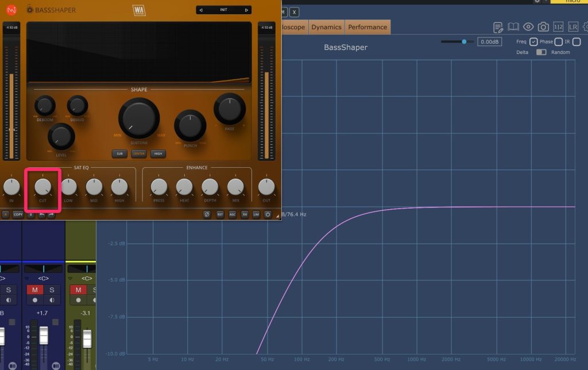
Task: Toggle the eye visibility icon in analyzer toolbar
Action: (x=528, y=27)
